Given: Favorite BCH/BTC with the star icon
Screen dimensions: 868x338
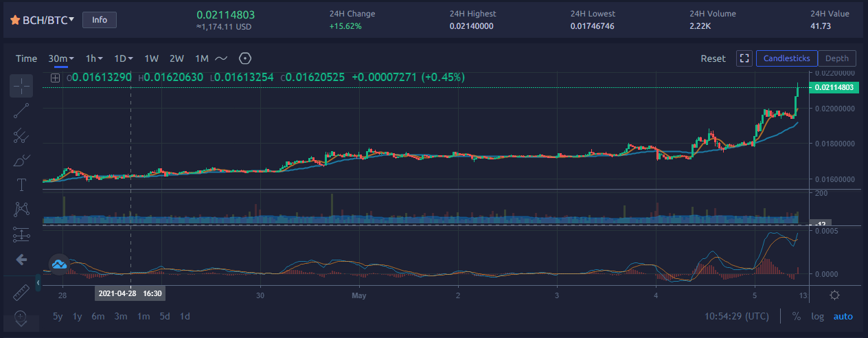Looking at the screenshot, I should pos(14,21).
